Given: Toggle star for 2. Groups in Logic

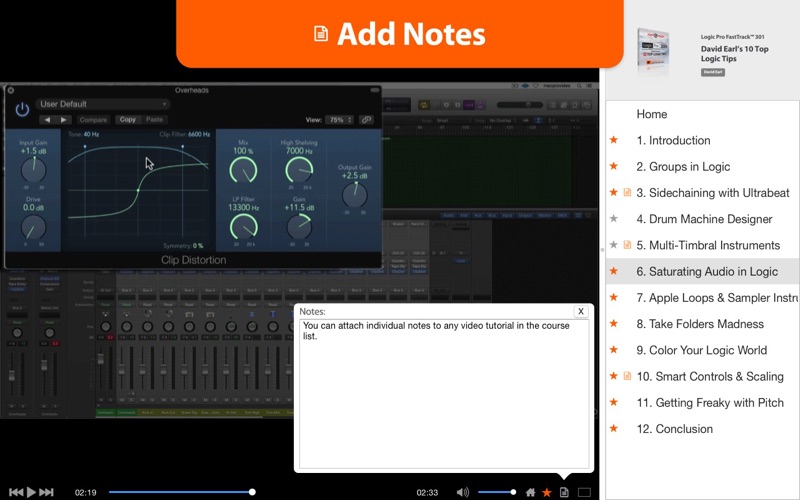Looking at the screenshot, I should [614, 166].
